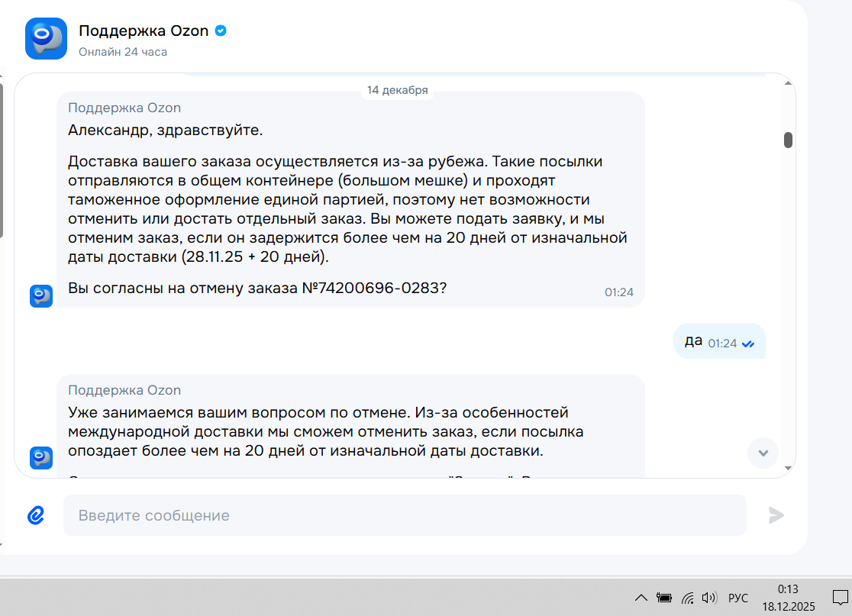Image resolution: width=852 pixels, height=616 pixels.
Task: Click the taskbar clock showing 18.12.2025
Action: [x=789, y=598]
